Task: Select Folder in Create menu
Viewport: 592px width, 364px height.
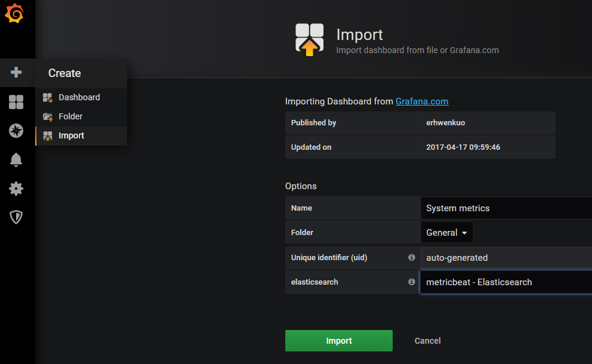Action: (x=81, y=116)
